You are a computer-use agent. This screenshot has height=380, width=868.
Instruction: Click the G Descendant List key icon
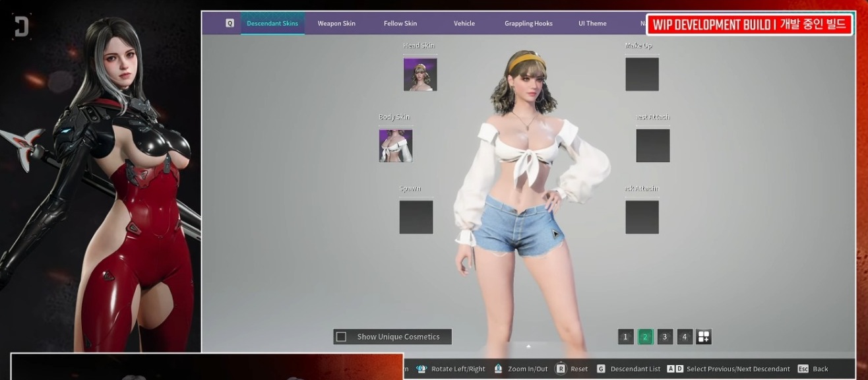pyautogui.click(x=601, y=369)
